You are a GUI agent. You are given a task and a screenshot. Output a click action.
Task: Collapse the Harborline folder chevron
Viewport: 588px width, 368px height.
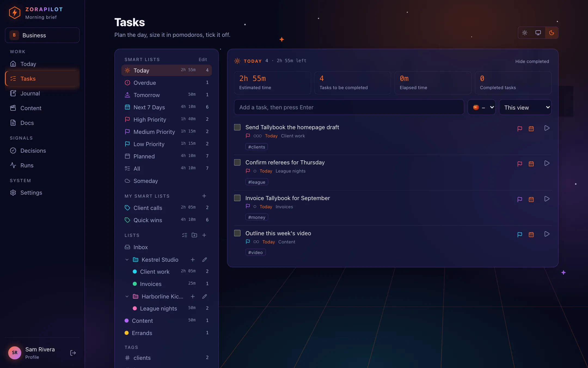coord(127,296)
